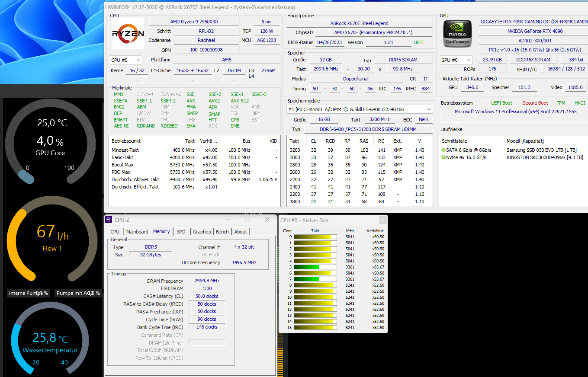The image size is (588, 377).
Task: Open the GPU #0 selector dropdown
Action: (x=456, y=60)
